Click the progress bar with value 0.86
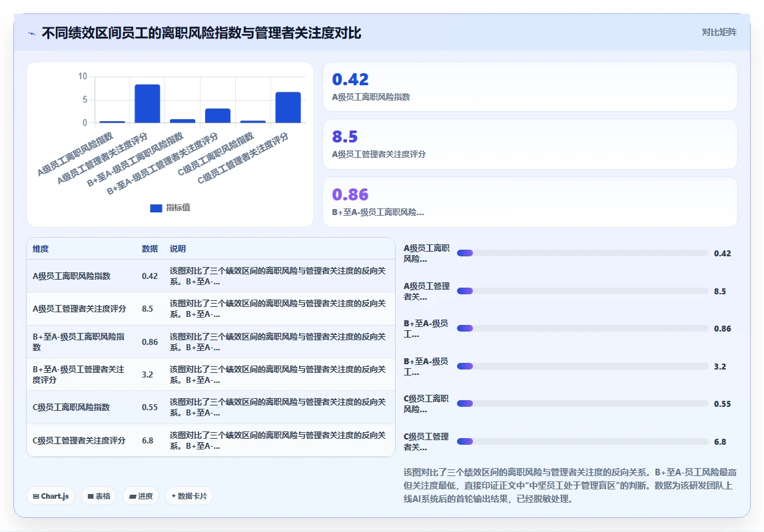This screenshot has width=764, height=532. point(582,328)
